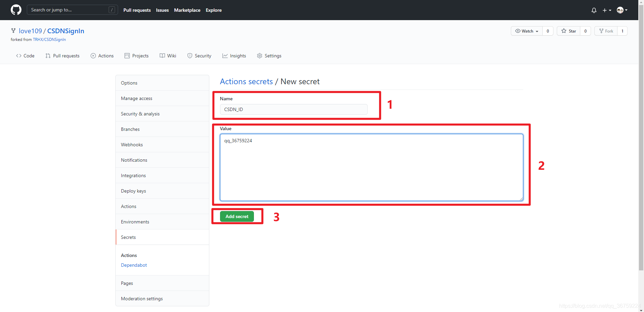The width and height of the screenshot is (644, 312).
Task: Open the TRHX/CSDNSignIn upstream link
Action: (49, 40)
